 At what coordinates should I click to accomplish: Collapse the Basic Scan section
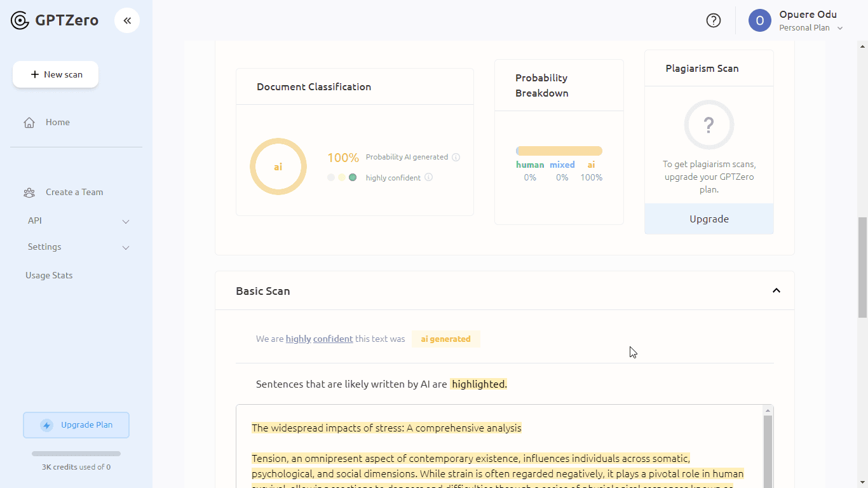point(776,290)
